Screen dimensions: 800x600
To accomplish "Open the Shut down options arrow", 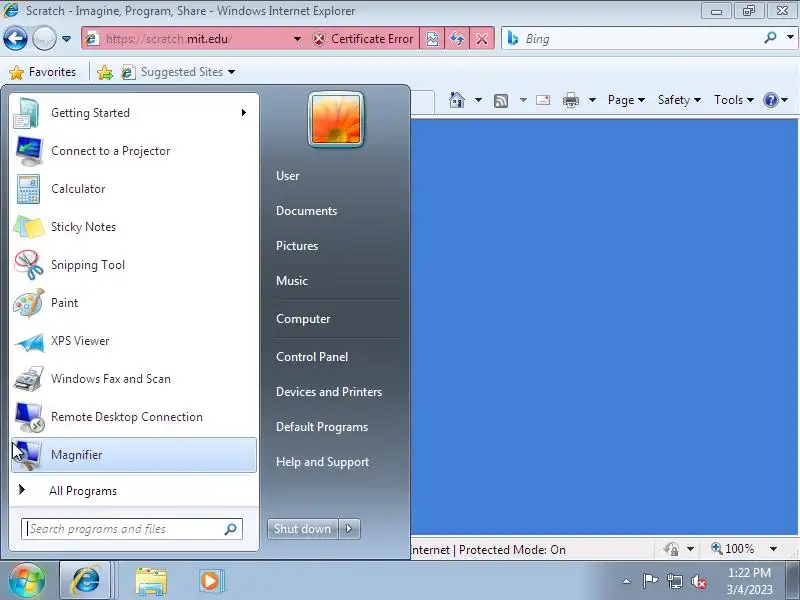I will coord(349,529).
